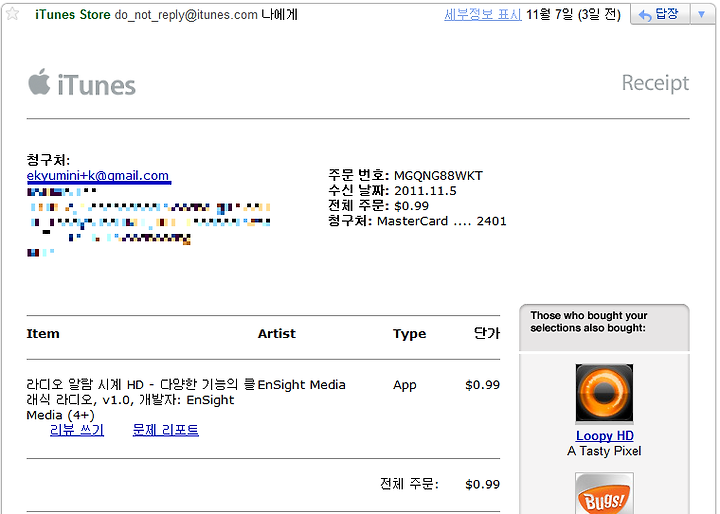The height and width of the screenshot is (514, 720).
Task: Click the 청구처: billing heading
Action: tap(48, 160)
